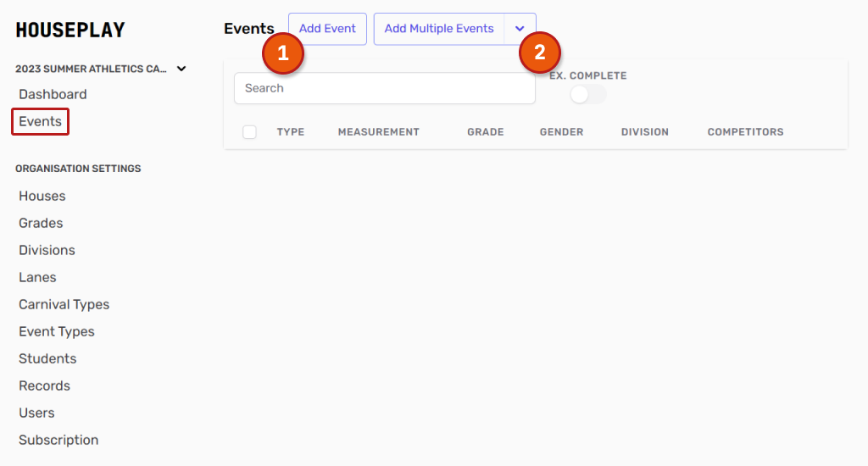868x466 pixels.
Task: Click the Add Event button
Action: (327, 29)
